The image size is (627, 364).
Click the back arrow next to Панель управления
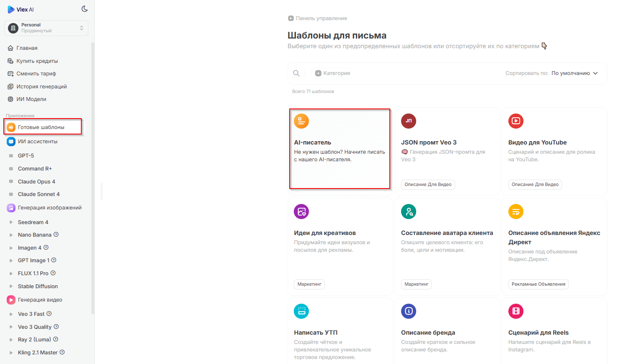pyautogui.click(x=291, y=18)
